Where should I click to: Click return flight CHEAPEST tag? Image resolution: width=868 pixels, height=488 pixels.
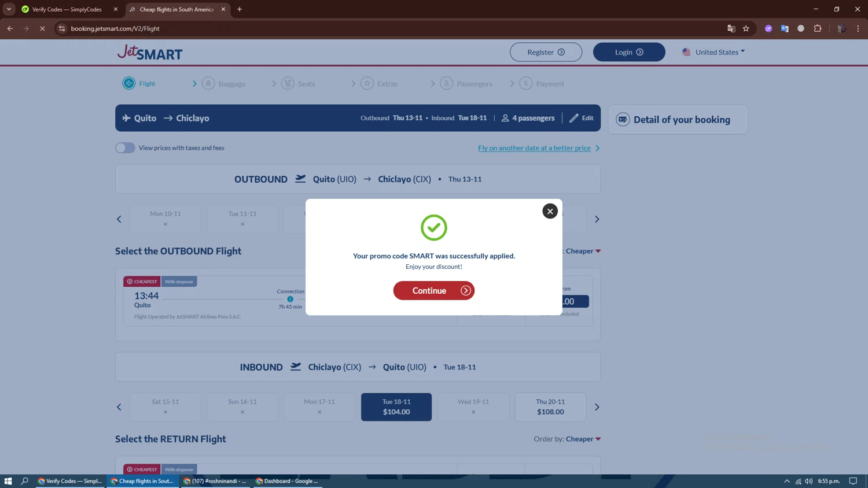(142, 469)
